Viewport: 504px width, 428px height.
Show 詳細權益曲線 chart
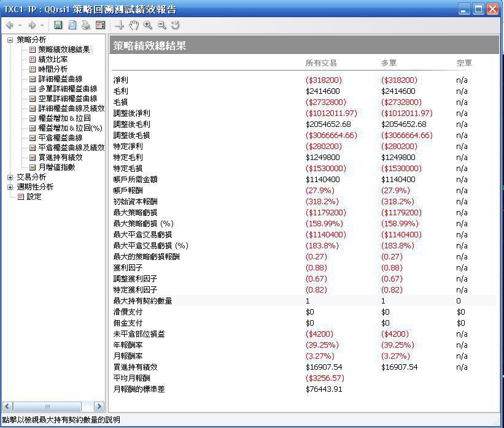tap(60, 79)
